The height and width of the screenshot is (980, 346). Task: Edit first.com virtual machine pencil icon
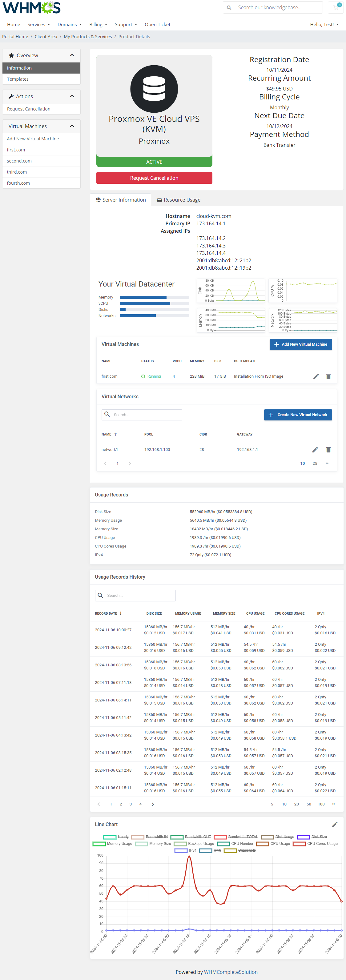click(x=316, y=376)
